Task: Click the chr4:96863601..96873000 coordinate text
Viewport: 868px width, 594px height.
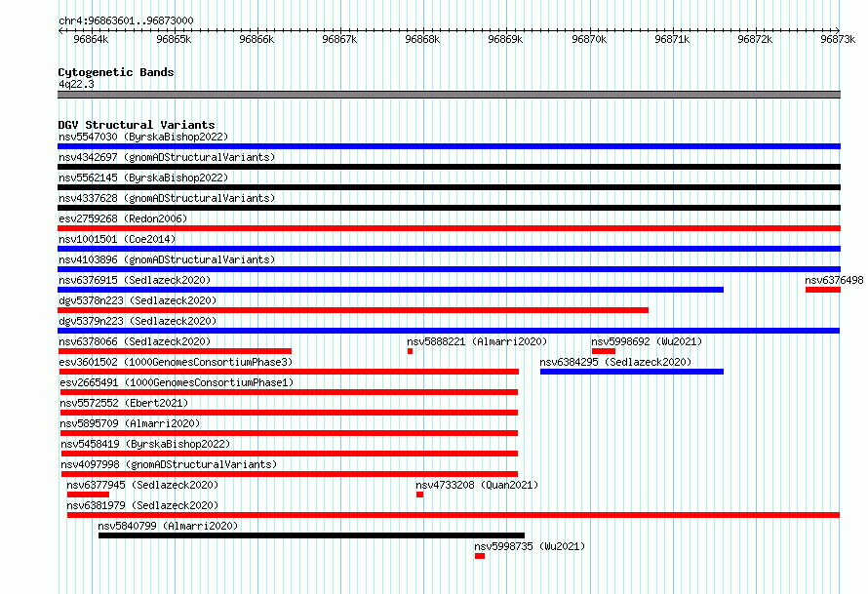Action: point(126,21)
